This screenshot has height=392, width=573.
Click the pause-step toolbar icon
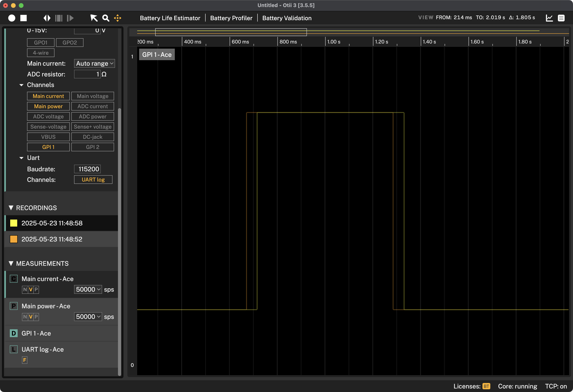59,18
